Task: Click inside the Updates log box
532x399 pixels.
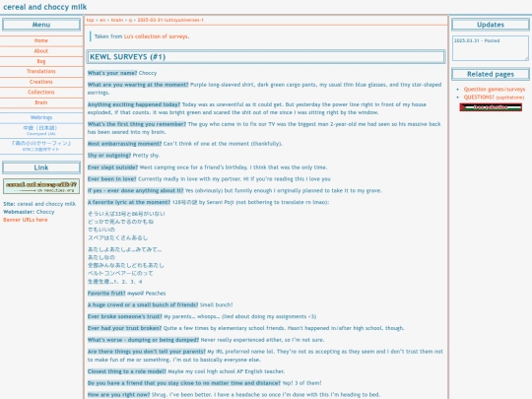Action: (x=491, y=48)
